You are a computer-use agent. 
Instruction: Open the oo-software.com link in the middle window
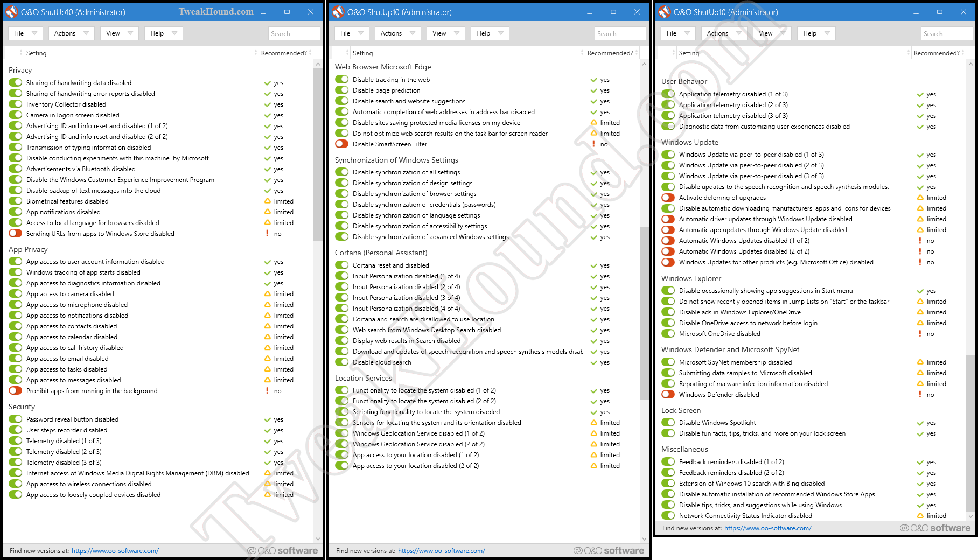[x=442, y=551]
